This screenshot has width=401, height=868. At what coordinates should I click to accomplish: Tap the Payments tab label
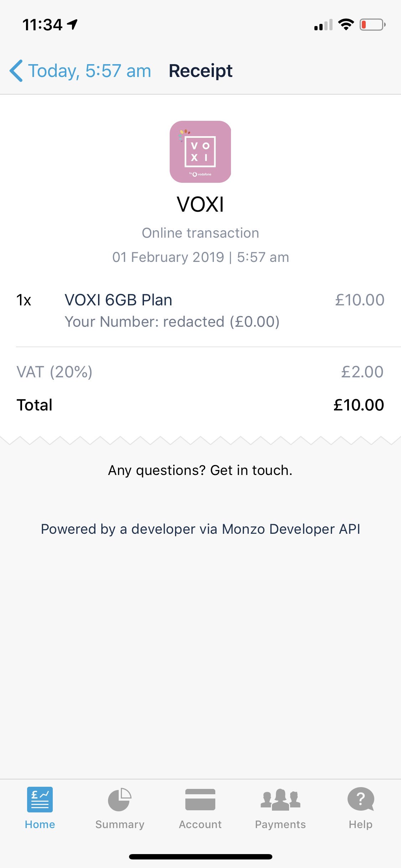coord(281,825)
